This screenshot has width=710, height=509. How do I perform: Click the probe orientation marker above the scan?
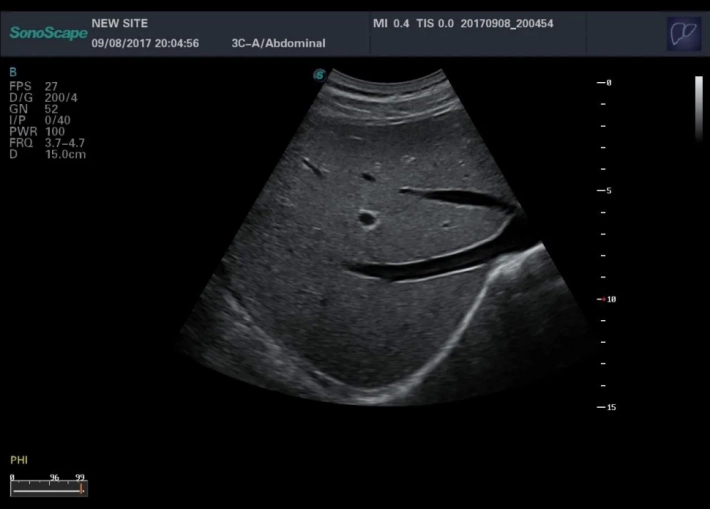coord(319,73)
